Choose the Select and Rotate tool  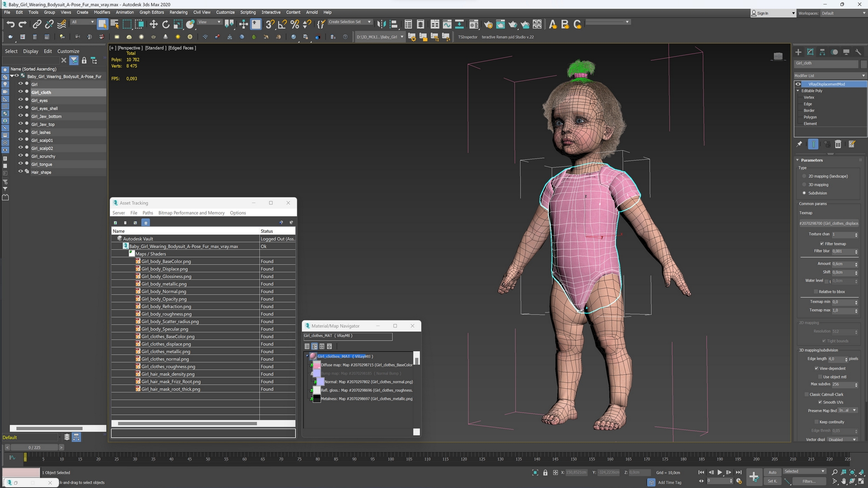pos(165,24)
